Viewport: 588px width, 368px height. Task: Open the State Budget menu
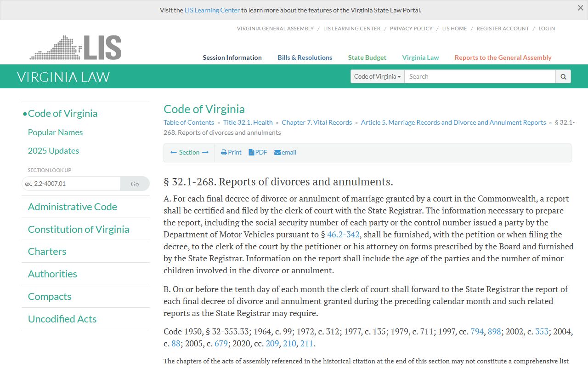pyautogui.click(x=367, y=57)
